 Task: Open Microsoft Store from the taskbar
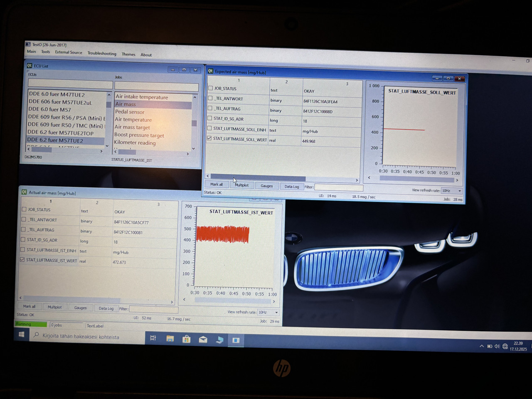pyautogui.click(x=187, y=339)
